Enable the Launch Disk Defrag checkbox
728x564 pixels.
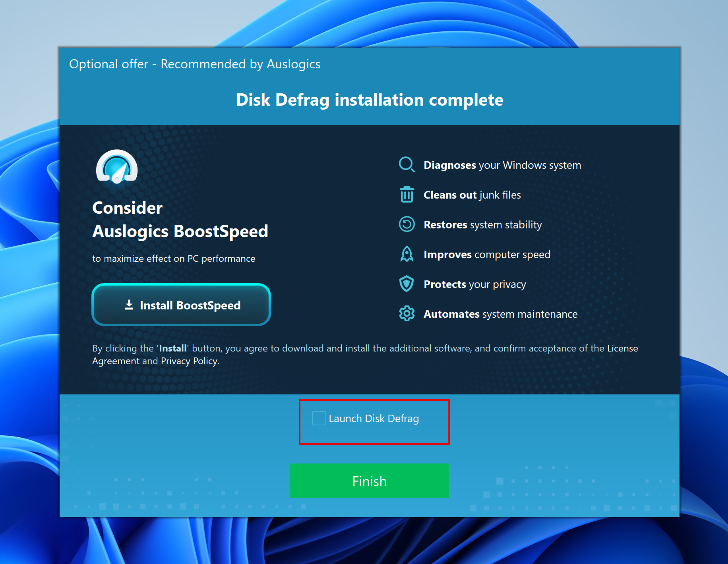pyautogui.click(x=319, y=418)
